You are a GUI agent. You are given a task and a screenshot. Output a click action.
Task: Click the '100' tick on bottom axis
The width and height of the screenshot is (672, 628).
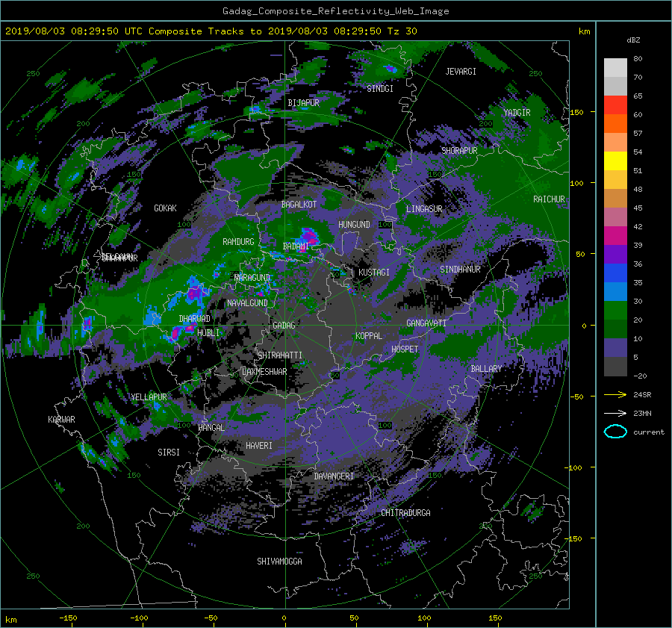click(424, 618)
